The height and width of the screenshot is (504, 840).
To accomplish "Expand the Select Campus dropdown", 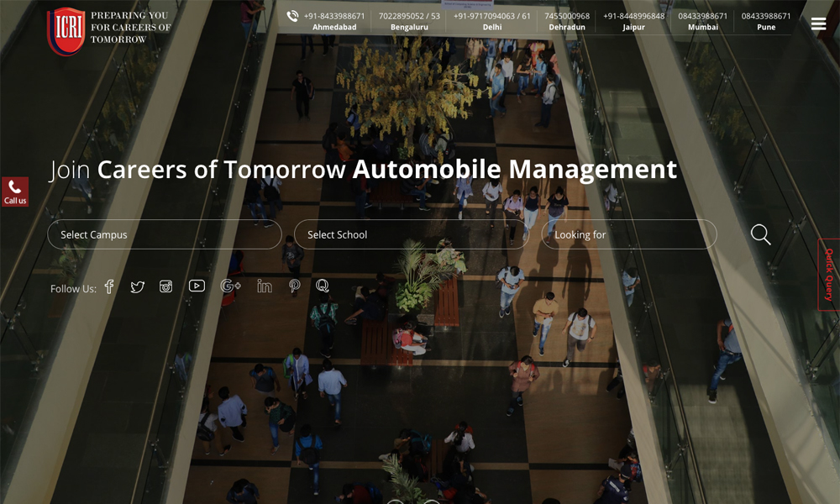I will point(164,234).
